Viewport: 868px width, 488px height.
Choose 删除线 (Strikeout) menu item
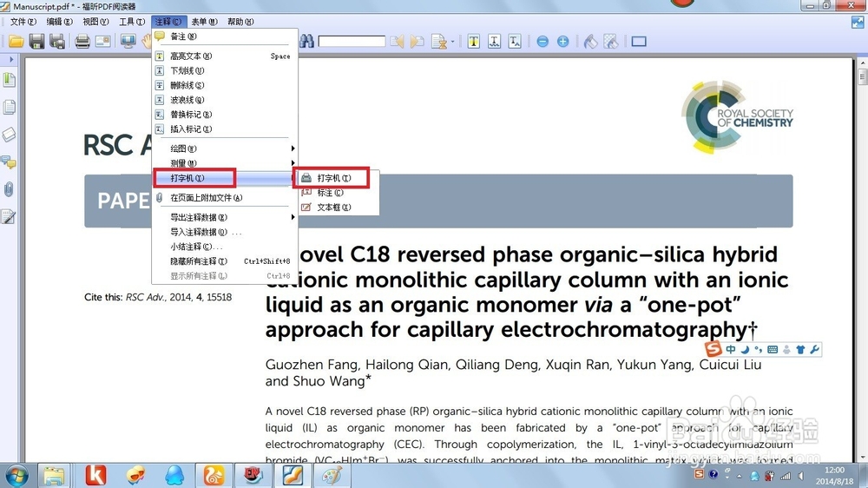[224, 85]
